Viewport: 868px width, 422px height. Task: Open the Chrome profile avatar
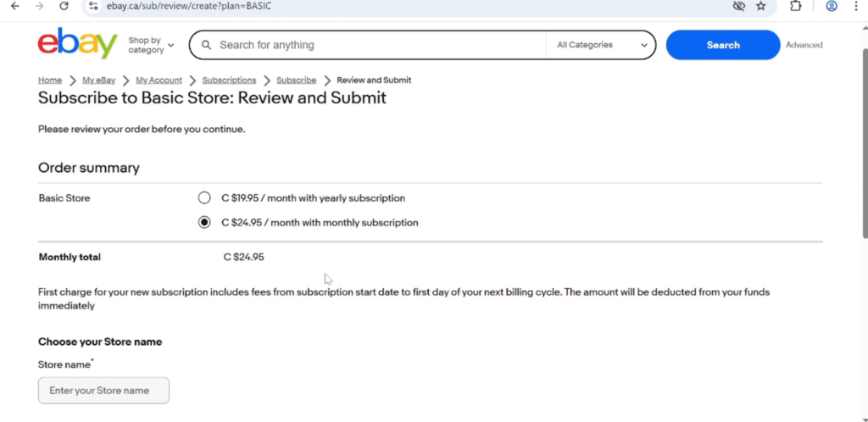pos(832,6)
